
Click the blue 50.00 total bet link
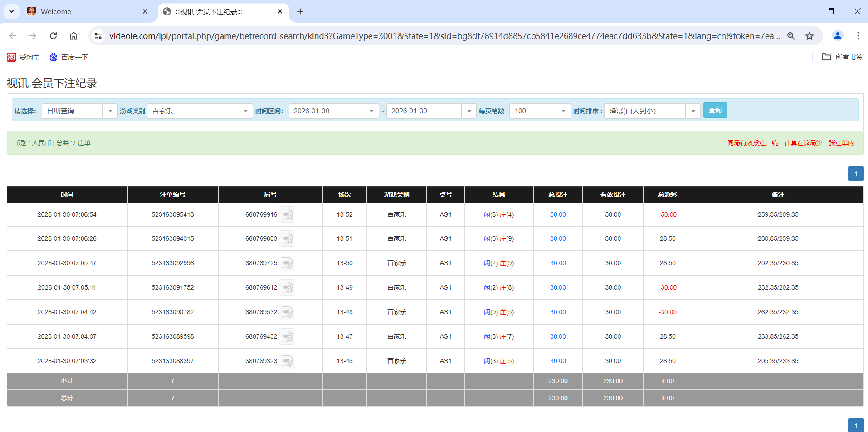coord(557,214)
